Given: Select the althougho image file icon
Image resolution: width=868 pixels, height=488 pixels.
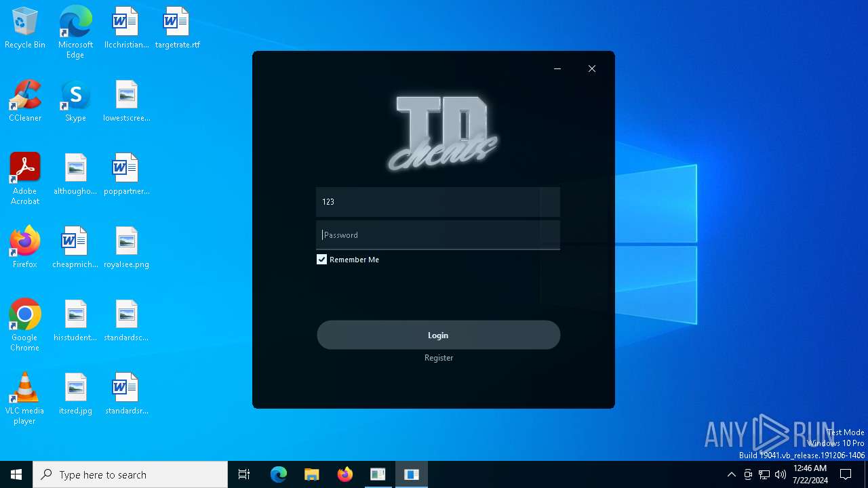Looking at the screenshot, I should pos(75,175).
